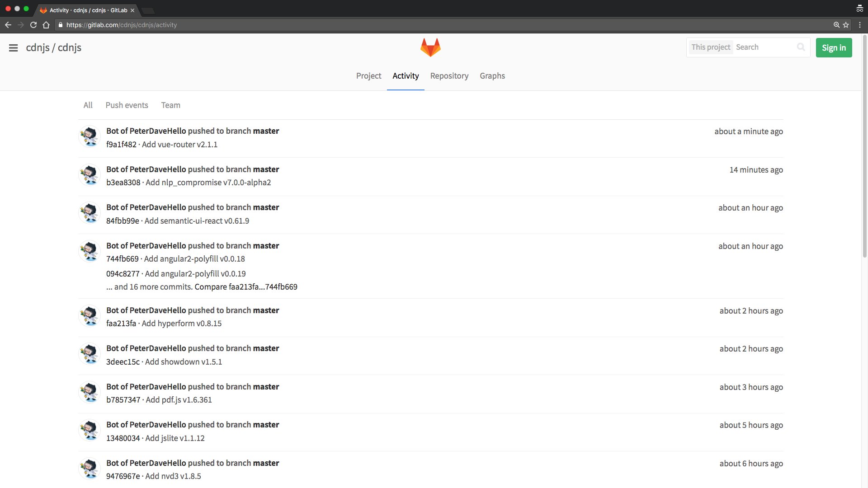Image resolution: width=868 pixels, height=488 pixels.
Task: Open master branch link on nlp_compromise row
Action: click(266, 169)
